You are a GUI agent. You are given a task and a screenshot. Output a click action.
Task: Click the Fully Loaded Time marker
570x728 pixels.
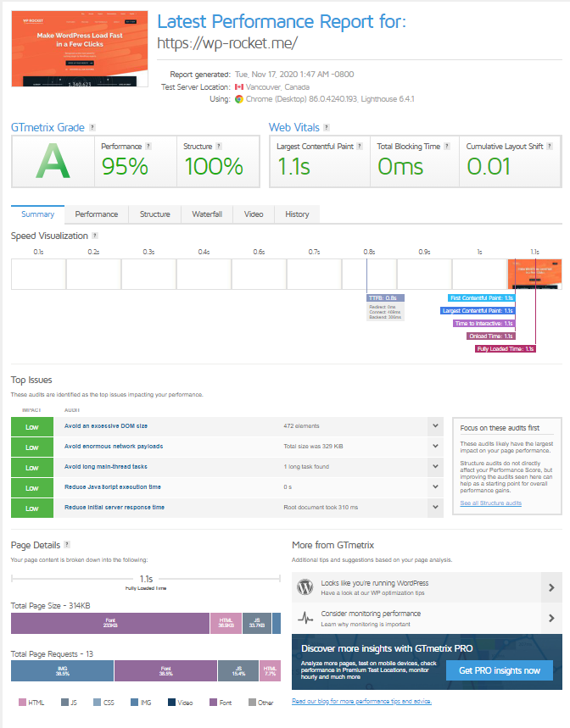tap(506, 348)
